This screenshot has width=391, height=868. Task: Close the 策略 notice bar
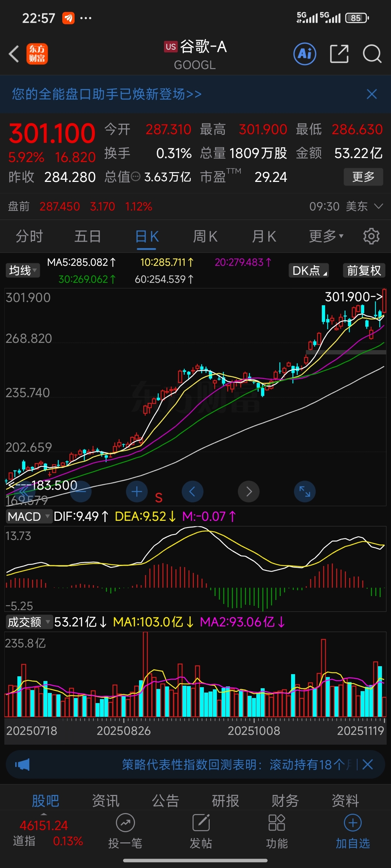tap(368, 765)
